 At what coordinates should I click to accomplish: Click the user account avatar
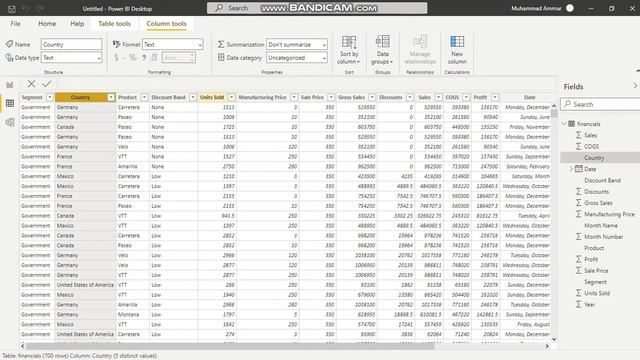[x=570, y=8]
